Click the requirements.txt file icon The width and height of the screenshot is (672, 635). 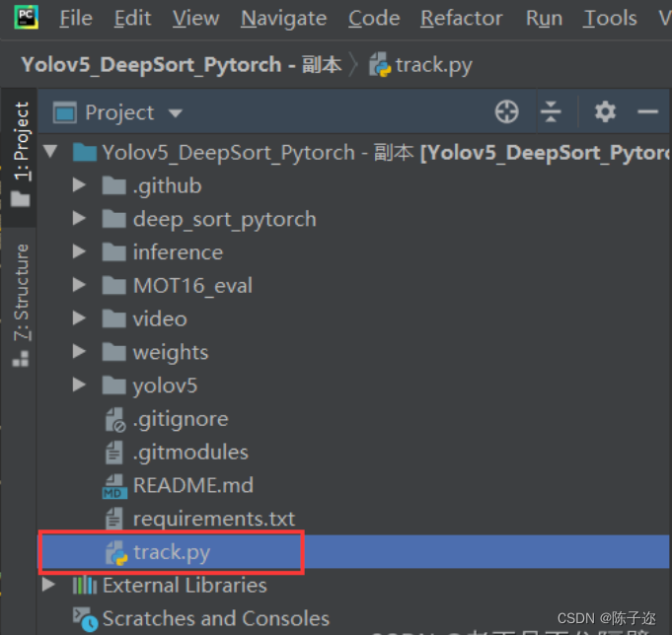114,519
